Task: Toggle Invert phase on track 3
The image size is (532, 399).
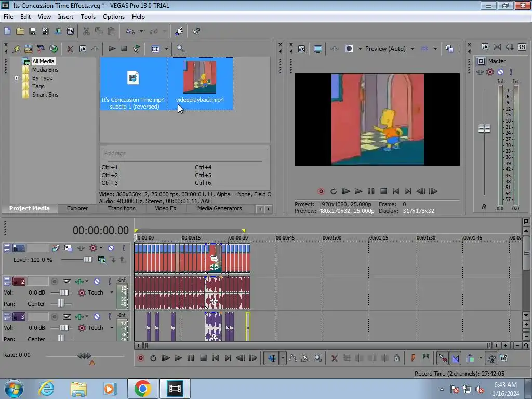Action: pos(67,316)
